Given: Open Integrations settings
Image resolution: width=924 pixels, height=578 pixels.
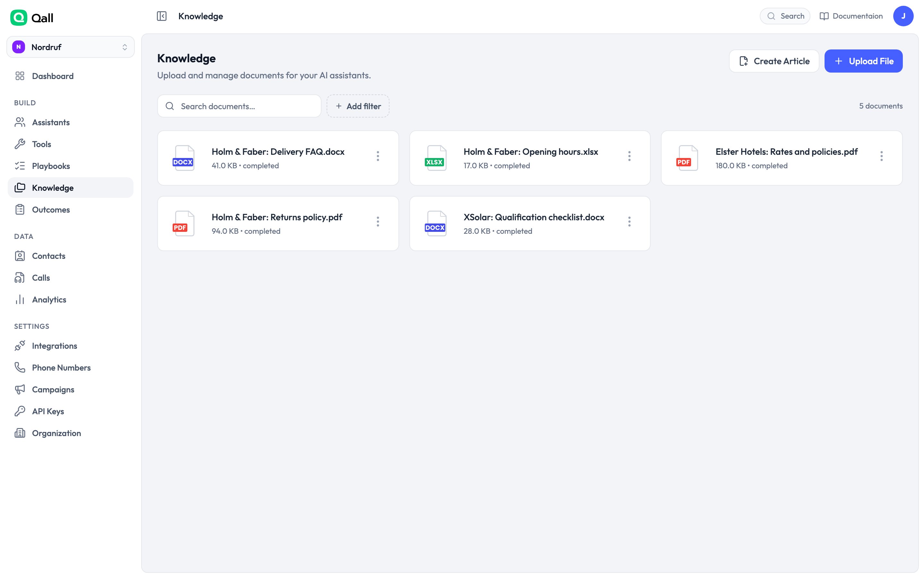Looking at the screenshot, I should coord(71,346).
